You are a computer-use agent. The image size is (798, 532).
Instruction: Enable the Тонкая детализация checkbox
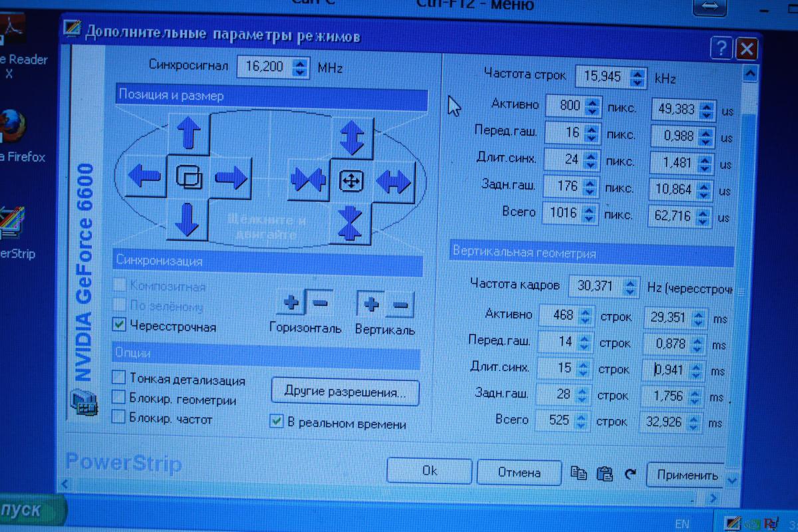[x=118, y=378]
